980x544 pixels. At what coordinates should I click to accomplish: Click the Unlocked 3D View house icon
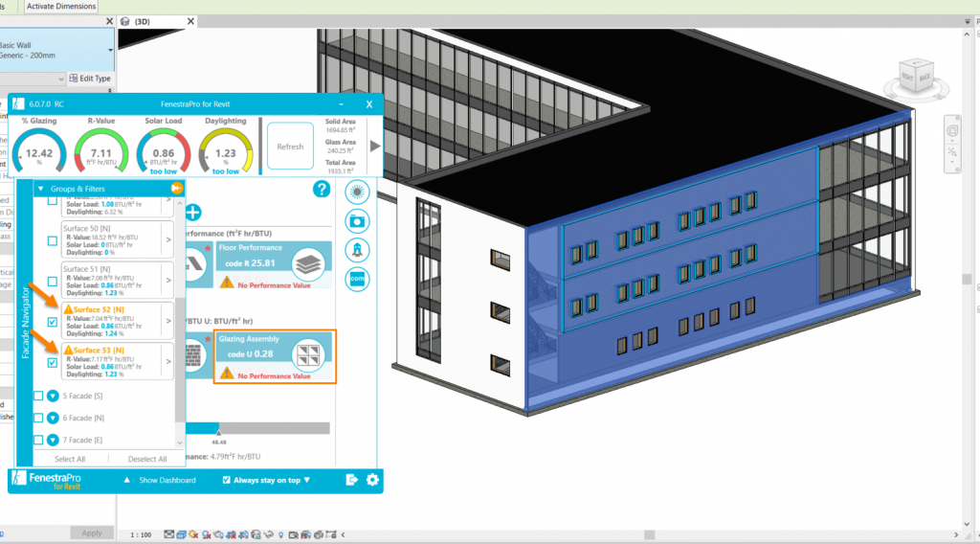coord(256,534)
